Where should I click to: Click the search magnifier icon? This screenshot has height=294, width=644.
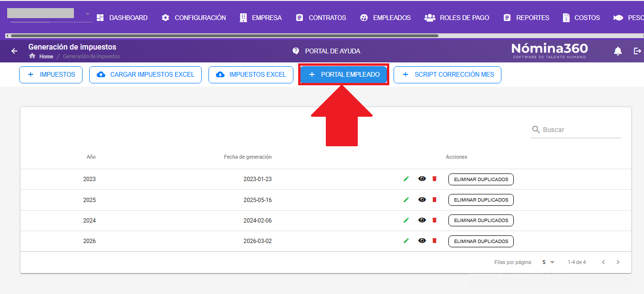[x=536, y=130]
